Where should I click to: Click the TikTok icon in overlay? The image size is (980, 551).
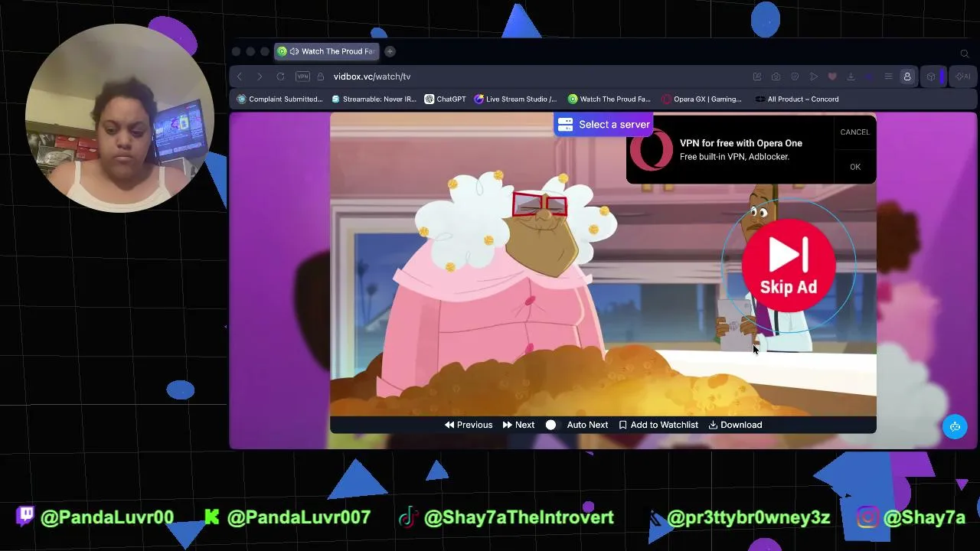point(407,517)
